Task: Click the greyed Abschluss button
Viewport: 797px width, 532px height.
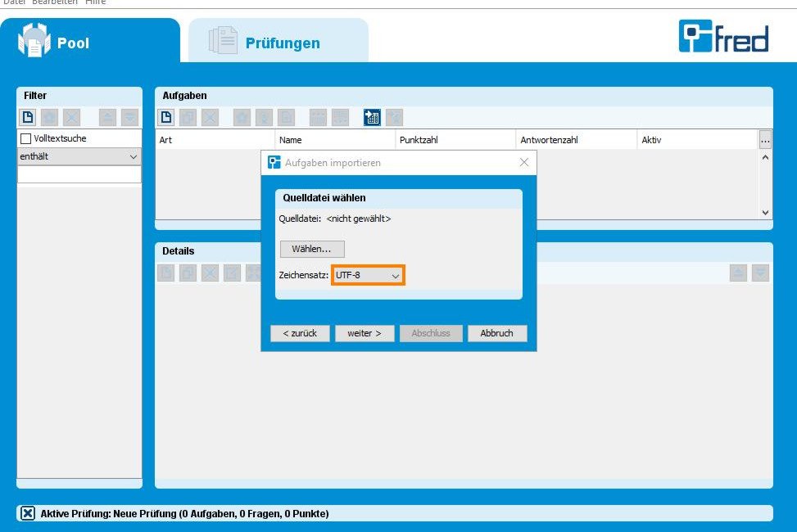Action: pyautogui.click(x=431, y=333)
